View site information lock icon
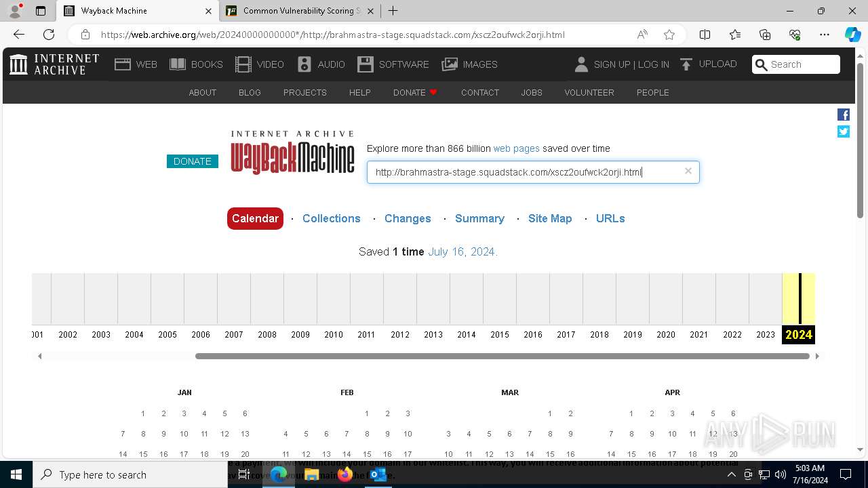Viewport: 868px width, 488px height. click(85, 35)
